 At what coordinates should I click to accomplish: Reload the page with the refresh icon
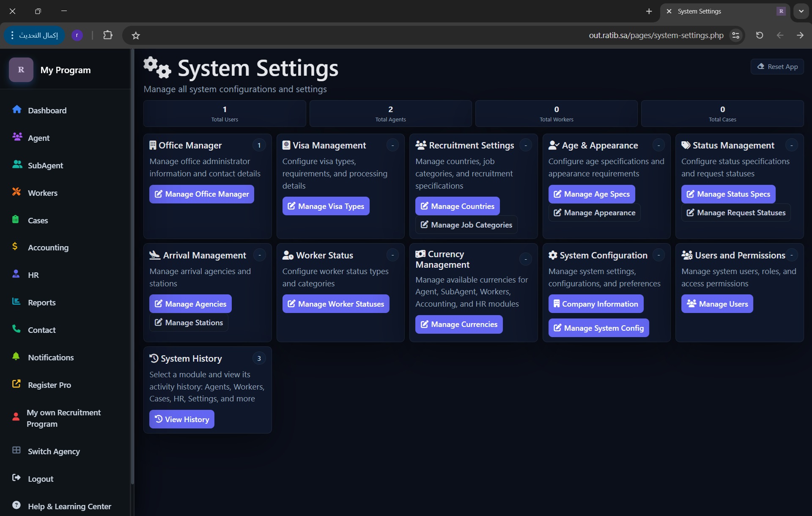point(760,35)
